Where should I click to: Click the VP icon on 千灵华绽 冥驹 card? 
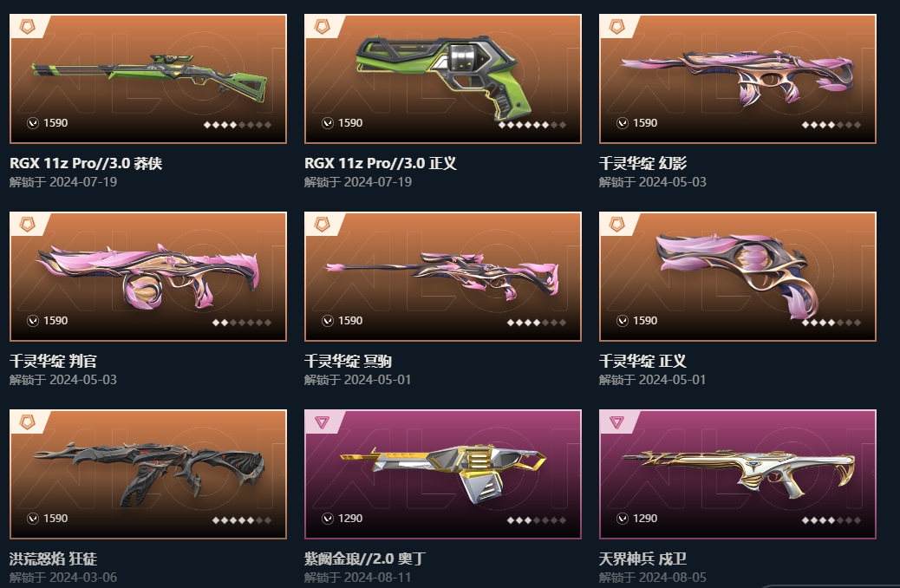(x=328, y=321)
